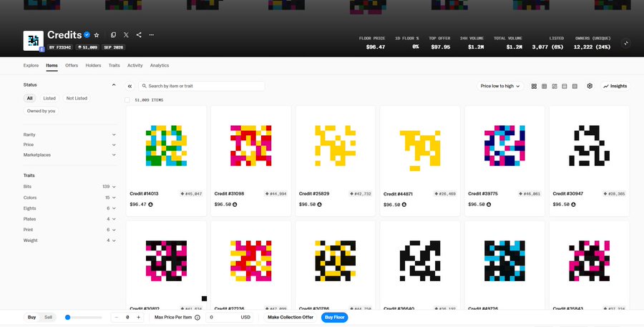The image size is (644, 327).
Task: Open the Holders tab
Action: 93,66
